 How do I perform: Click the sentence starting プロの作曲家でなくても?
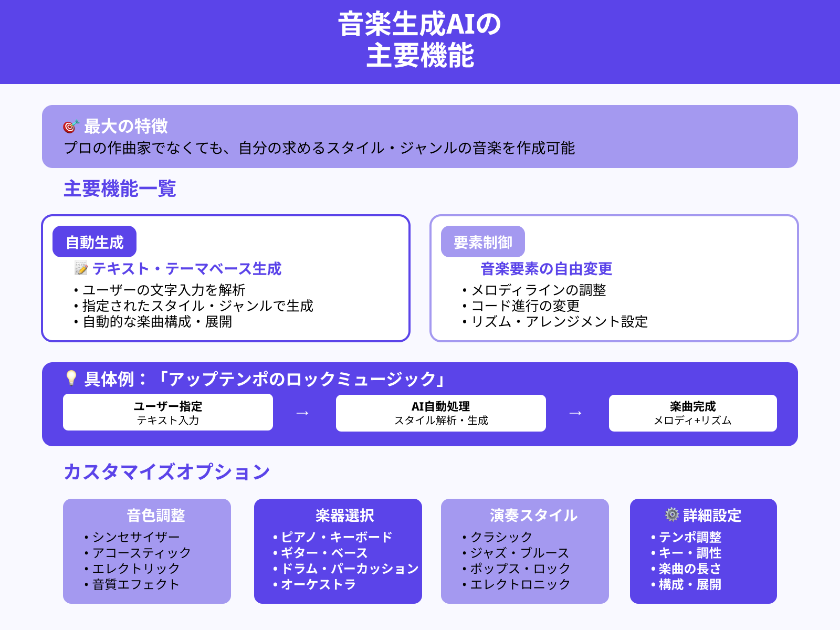[x=319, y=148]
